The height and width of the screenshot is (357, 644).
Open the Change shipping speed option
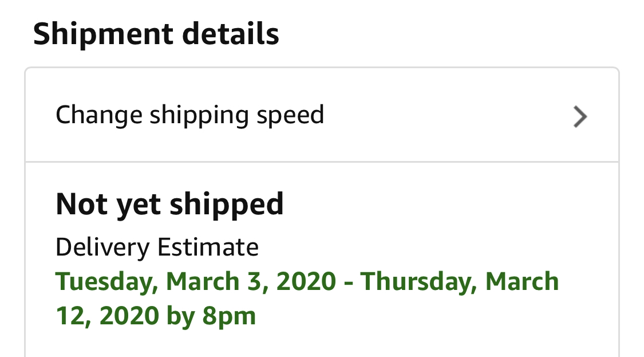click(322, 115)
